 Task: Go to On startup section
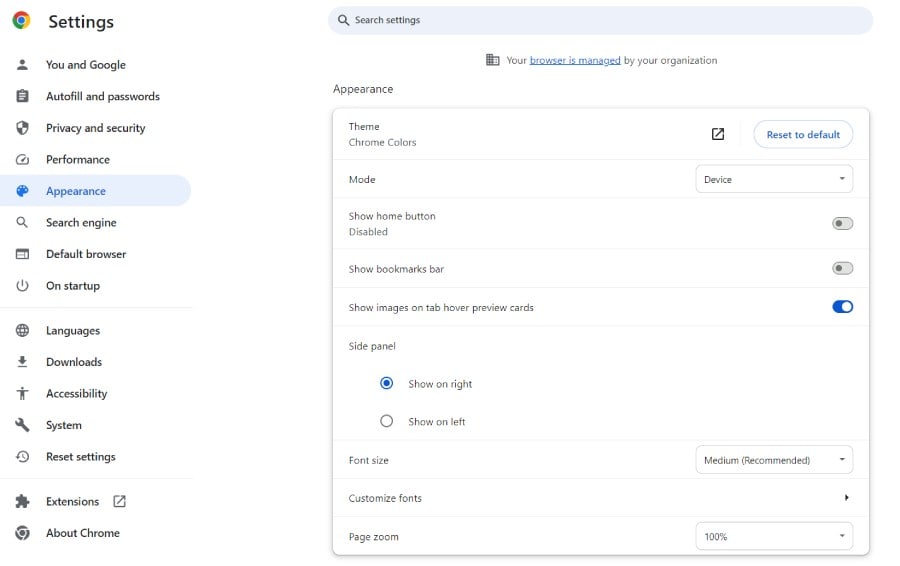pyautogui.click(x=95, y=285)
